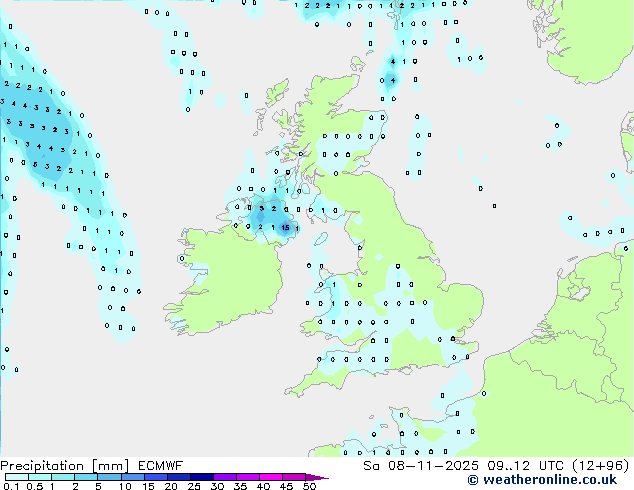The image size is (634, 490).
Task: Click the 'ECMWF' model label
Action: (x=160, y=466)
